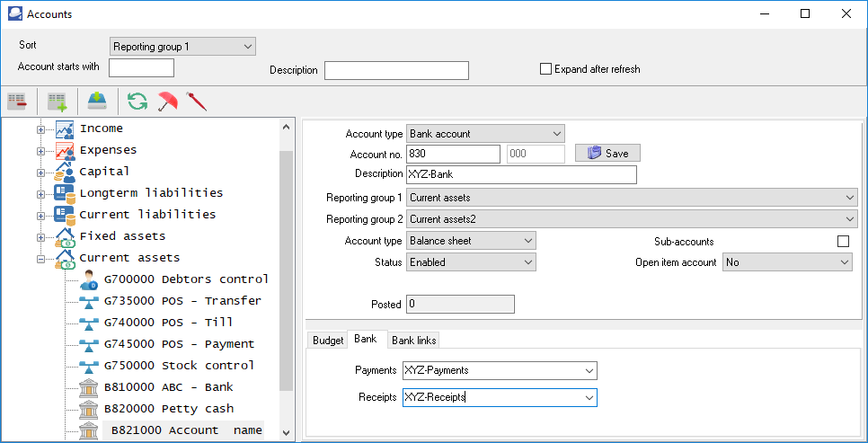Image resolution: width=868 pixels, height=443 pixels.
Task: Click the POS - Transfer scale icon
Action: [89, 302]
